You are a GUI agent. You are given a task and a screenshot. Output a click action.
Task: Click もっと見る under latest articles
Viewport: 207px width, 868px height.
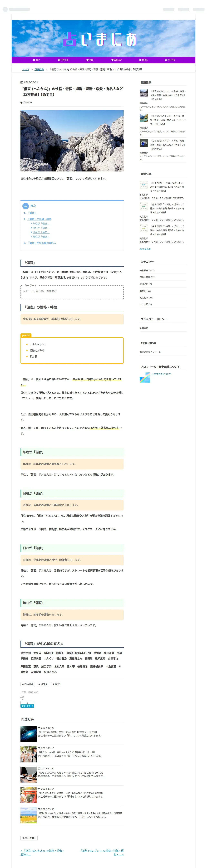(x=145, y=249)
